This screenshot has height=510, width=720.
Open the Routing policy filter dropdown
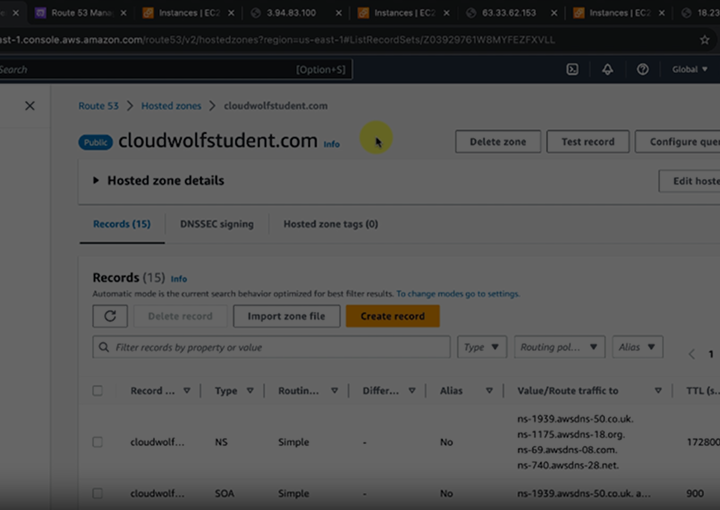coord(559,347)
